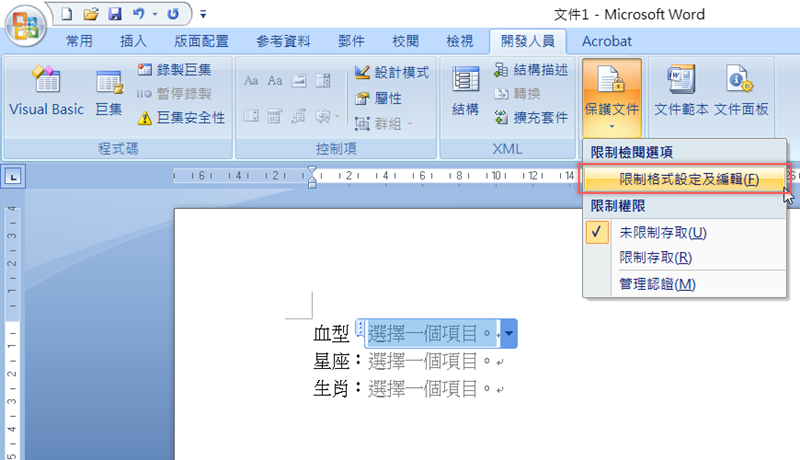Insert a combo box content control
The height and width of the screenshot is (460, 800).
pos(322,81)
